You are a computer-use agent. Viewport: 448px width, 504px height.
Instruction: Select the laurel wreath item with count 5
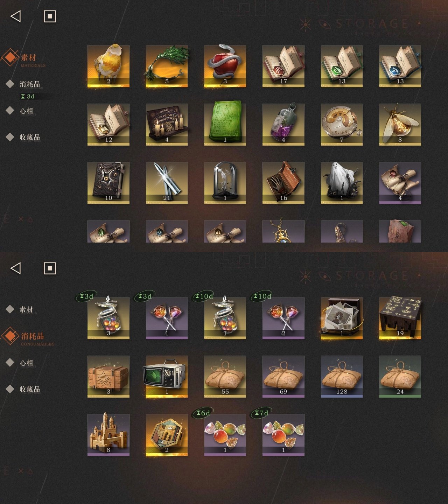tap(167, 66)
